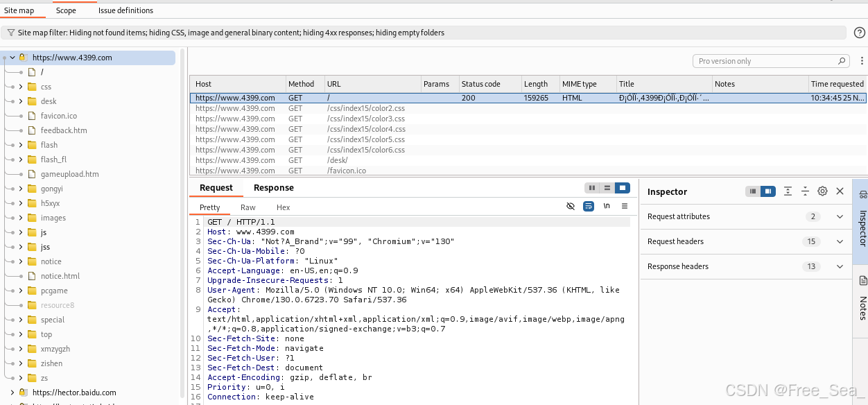This screenshot has height=405, width=868.
Task: Set Inspector layout to left-docked view
Action: pos(752,191)
